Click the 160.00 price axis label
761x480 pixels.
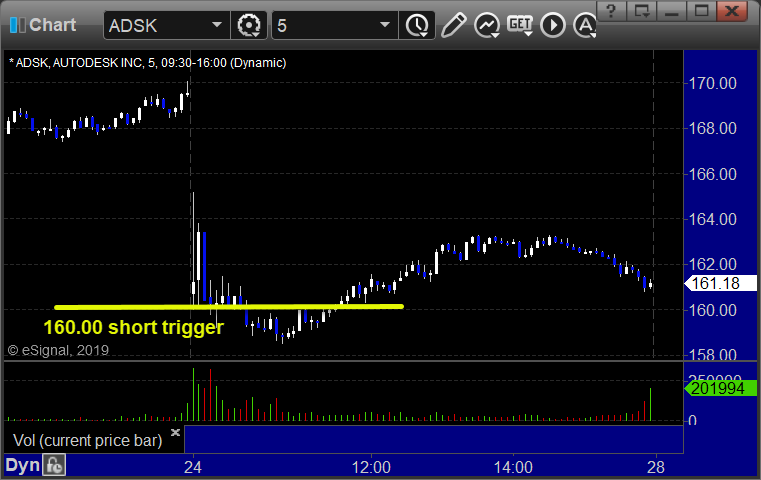713,310
